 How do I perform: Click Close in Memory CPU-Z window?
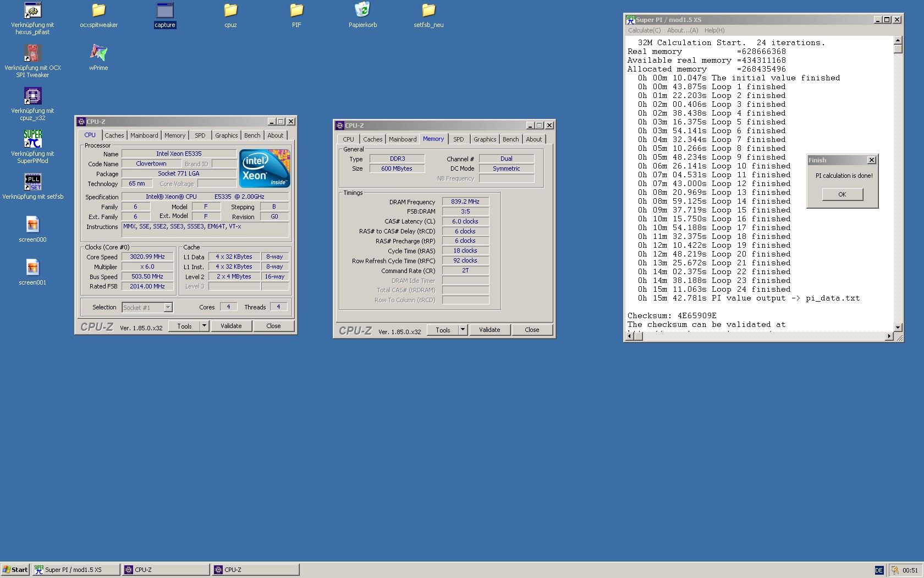pos(532,330)
